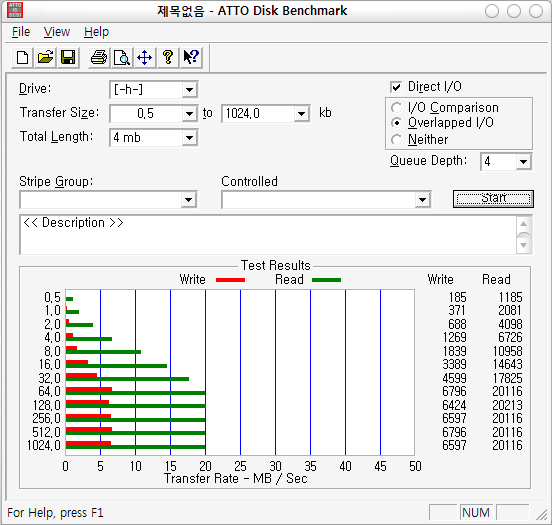Click the 0.5 transfer size row label
The height and width of the screenshot is (525, 552).
52,297
